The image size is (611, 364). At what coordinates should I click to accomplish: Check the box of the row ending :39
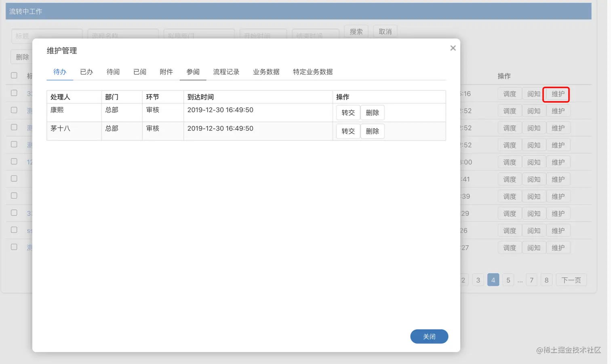point(14,196)
